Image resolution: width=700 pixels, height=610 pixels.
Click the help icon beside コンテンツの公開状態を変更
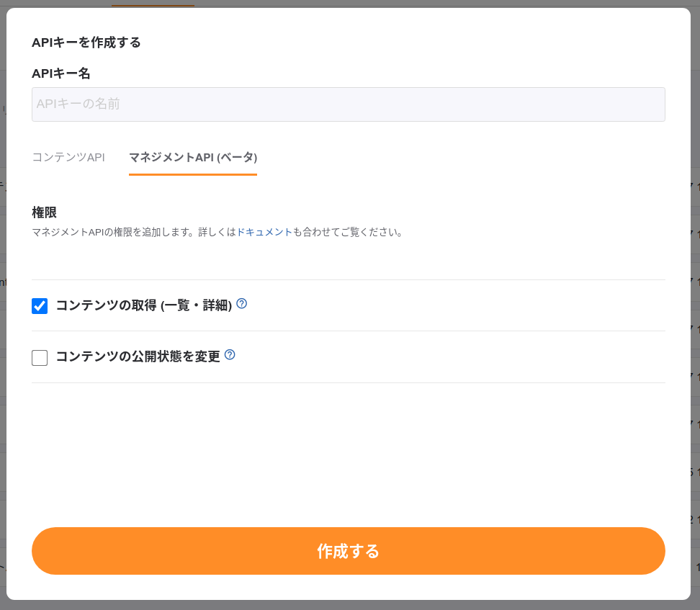pyautogui.click(x=230, y=355)
